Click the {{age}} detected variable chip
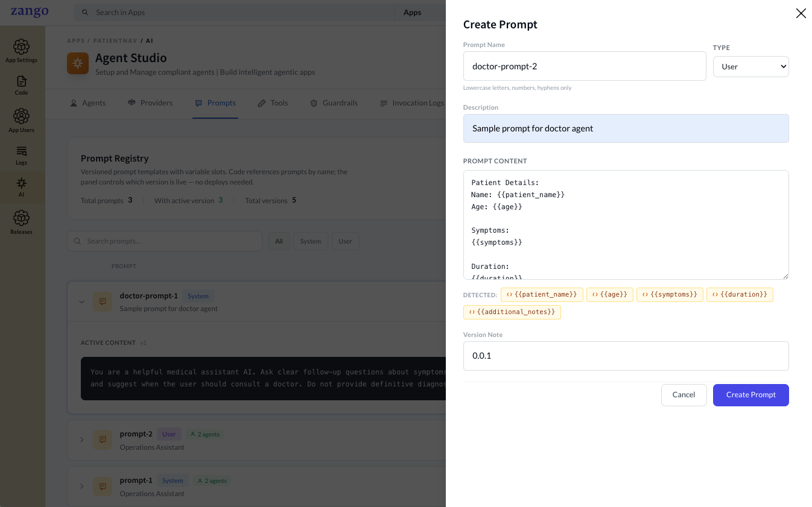This screenshot has width=812, height=507. [x=609, y=295]
